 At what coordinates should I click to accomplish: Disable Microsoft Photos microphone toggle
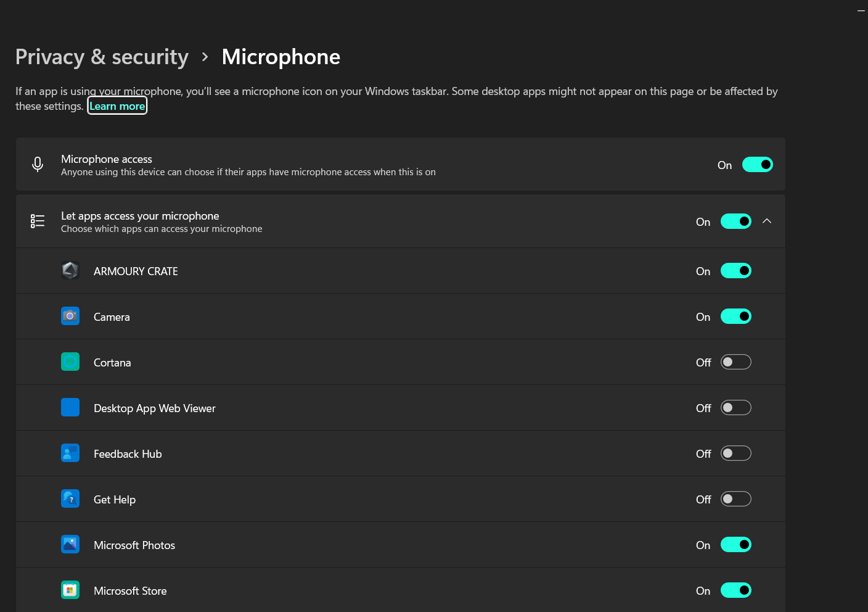tap(736, 545)
